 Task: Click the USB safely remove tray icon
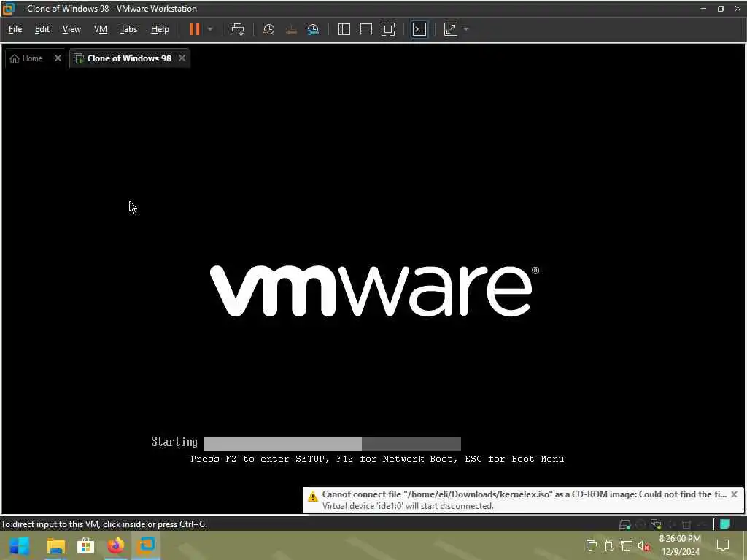609,545
